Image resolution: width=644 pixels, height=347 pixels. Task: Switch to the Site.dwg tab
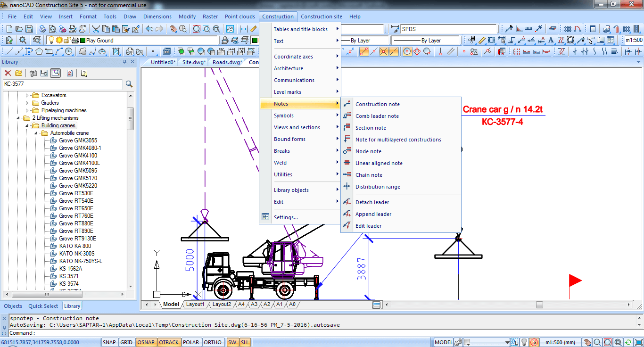point(194,62)
